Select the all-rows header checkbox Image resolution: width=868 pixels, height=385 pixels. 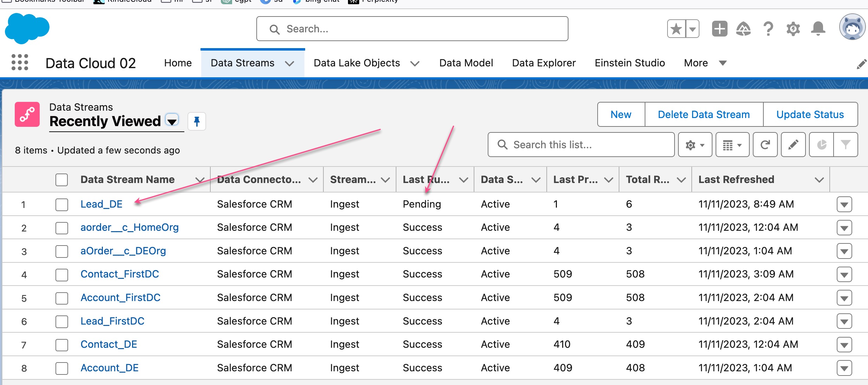[x=61, y=180]
